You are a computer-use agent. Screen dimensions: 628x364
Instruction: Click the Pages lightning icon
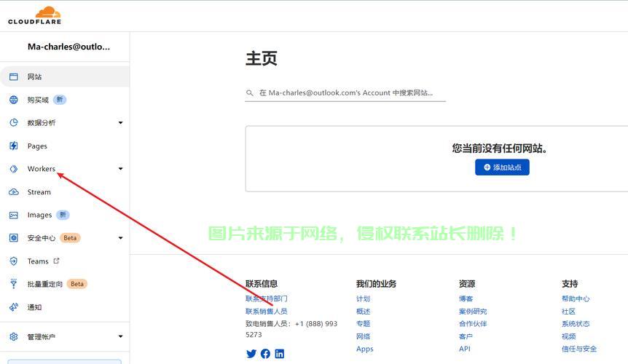[14, 146]
